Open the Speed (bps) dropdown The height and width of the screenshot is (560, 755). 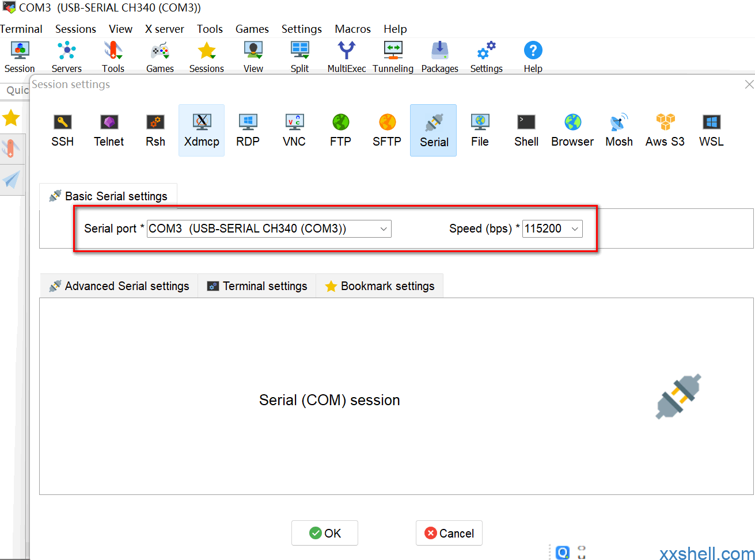(574, 229)
